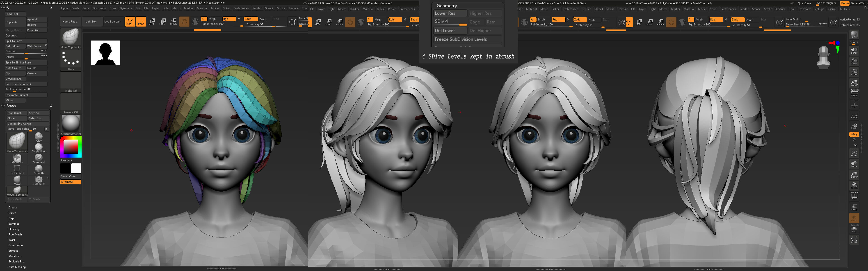Activate the Draw mode icon
868x271 pixels.
pos(141,22)
